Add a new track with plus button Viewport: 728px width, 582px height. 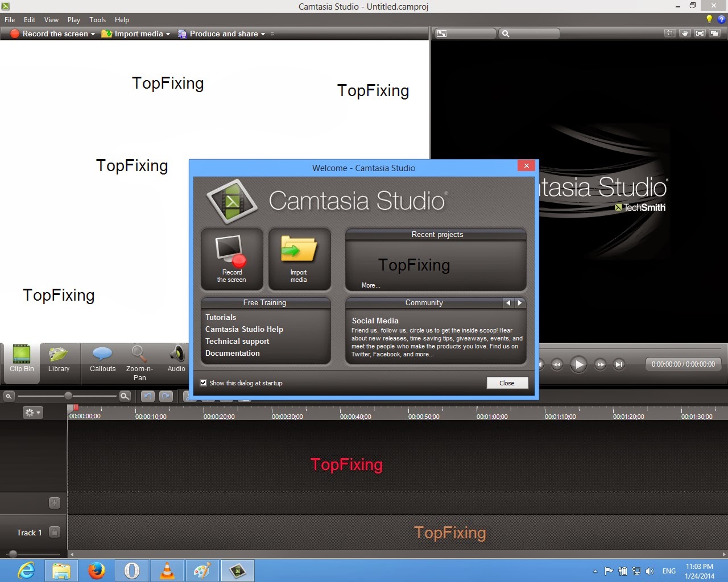[x=55, y=503]
